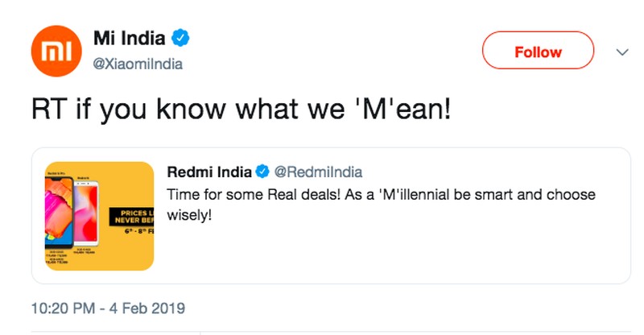Open Redmi India's profile from quoted tweet
This screenshot has width=644, height=335.
pyautogui.click(x=209, y=172)
